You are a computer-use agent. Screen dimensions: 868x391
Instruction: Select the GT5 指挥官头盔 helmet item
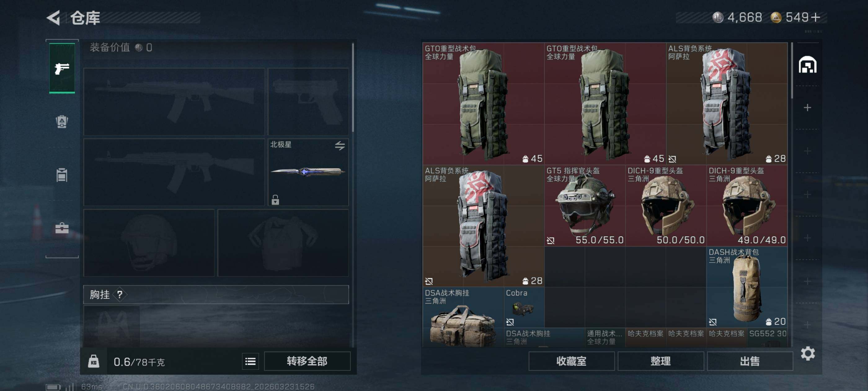click(585, 205)
